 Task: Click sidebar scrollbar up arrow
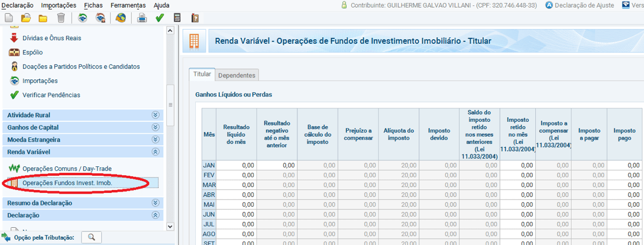pos(170,30)
